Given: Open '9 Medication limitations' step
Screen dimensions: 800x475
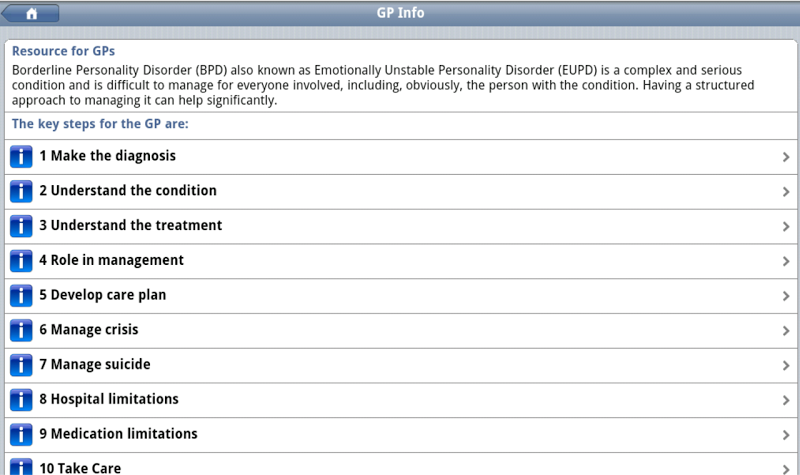Looking at the screenshot, I should 118,435.
